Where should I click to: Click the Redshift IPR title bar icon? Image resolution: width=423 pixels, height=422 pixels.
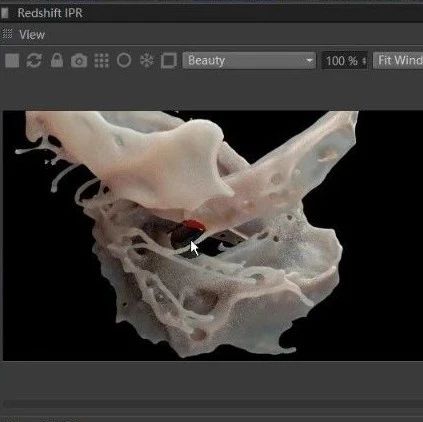tap(5, 13)
